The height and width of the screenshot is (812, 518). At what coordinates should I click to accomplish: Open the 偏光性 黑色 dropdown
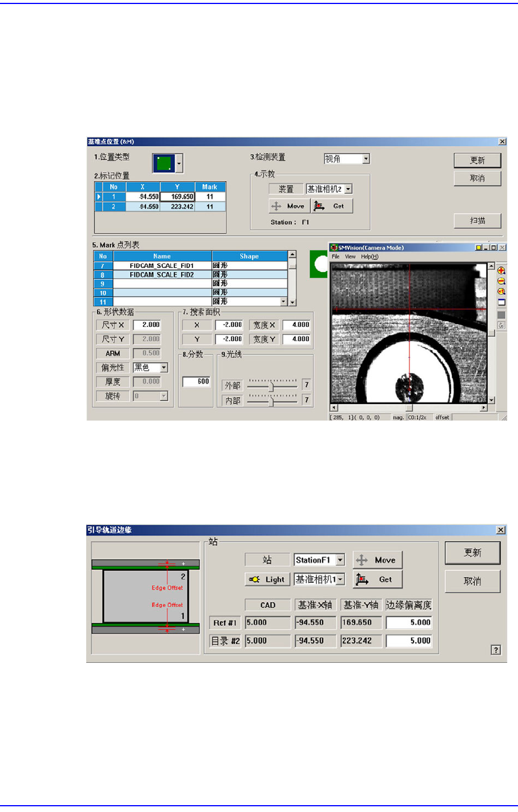pyautogui.click(x=164, y=368)
